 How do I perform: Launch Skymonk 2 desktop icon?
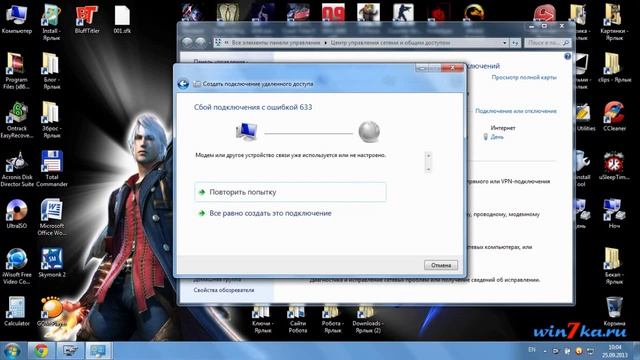[x=51, y=262]
